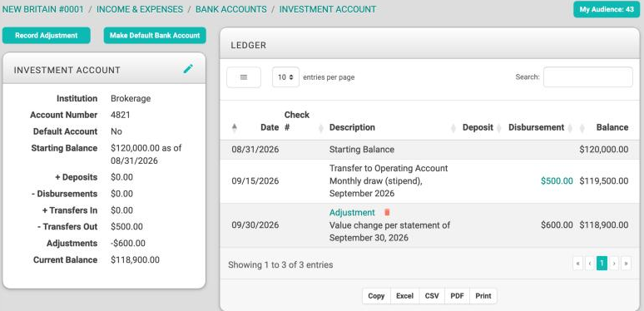Open New Britain #0001 breadcrumb
644x311 pixels.
[43, 9]
